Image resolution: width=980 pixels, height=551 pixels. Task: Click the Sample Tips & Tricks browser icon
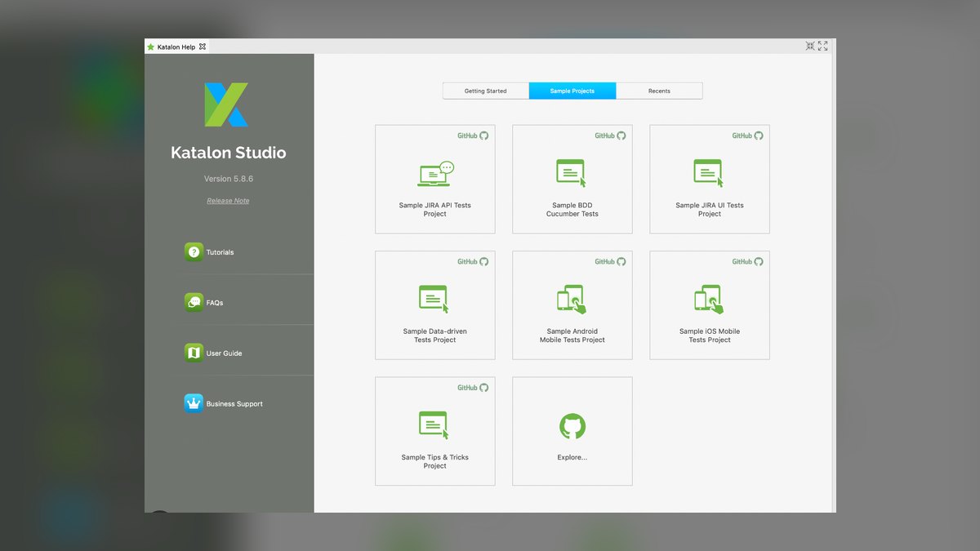434,425
